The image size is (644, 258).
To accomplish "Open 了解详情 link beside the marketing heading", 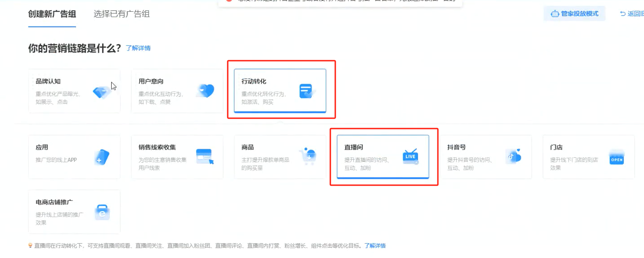I will click(x=138, y=48).
